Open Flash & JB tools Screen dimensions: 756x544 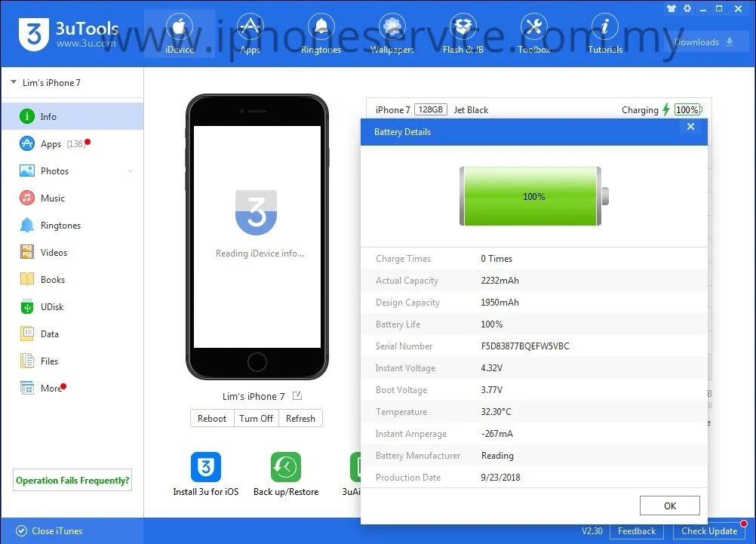click(x=463, y=34)
